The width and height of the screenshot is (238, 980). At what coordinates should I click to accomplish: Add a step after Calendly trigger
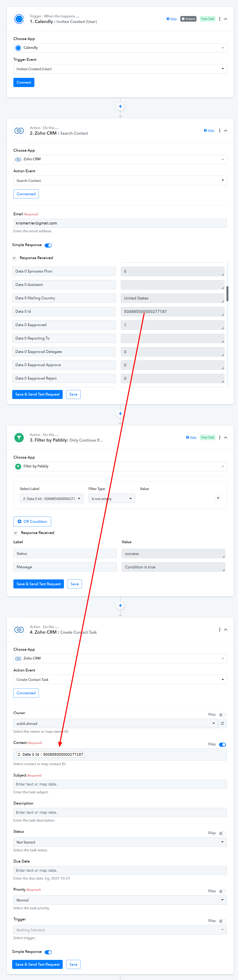[x=120, y=106]
